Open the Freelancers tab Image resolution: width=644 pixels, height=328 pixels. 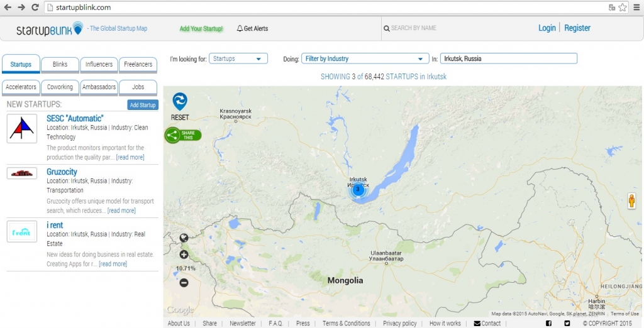pos(138,65)
